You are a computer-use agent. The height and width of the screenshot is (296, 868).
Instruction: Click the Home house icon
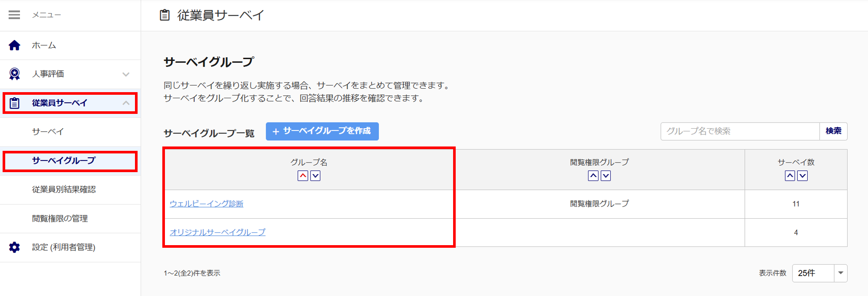(14, 45)
